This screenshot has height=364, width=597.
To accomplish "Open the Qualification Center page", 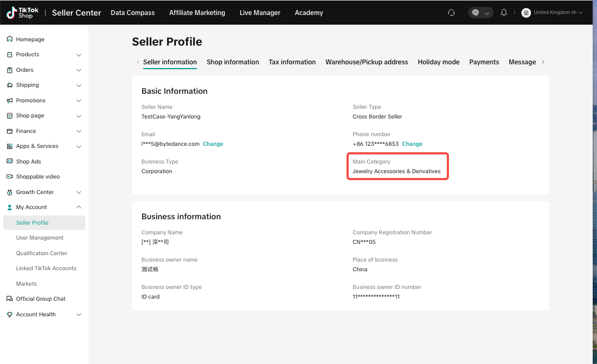I will tap(42, 254).
